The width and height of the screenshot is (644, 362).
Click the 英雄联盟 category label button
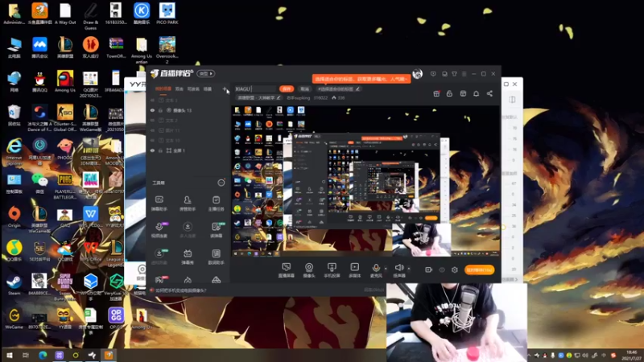259,97
